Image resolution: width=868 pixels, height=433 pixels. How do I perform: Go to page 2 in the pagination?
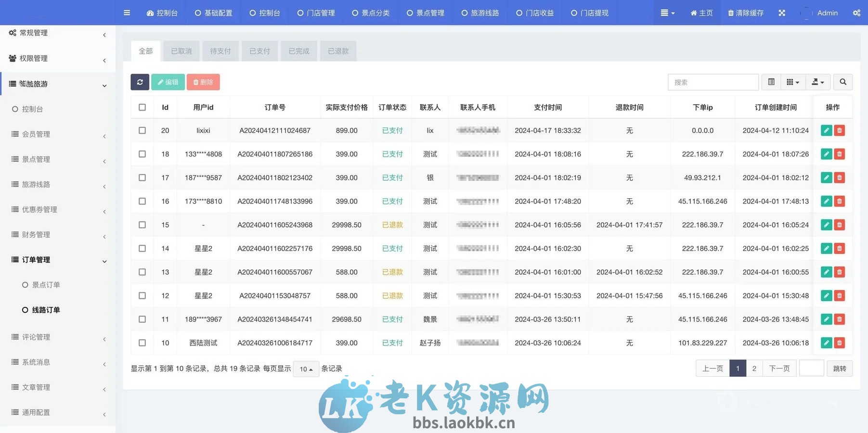(754, 368)
